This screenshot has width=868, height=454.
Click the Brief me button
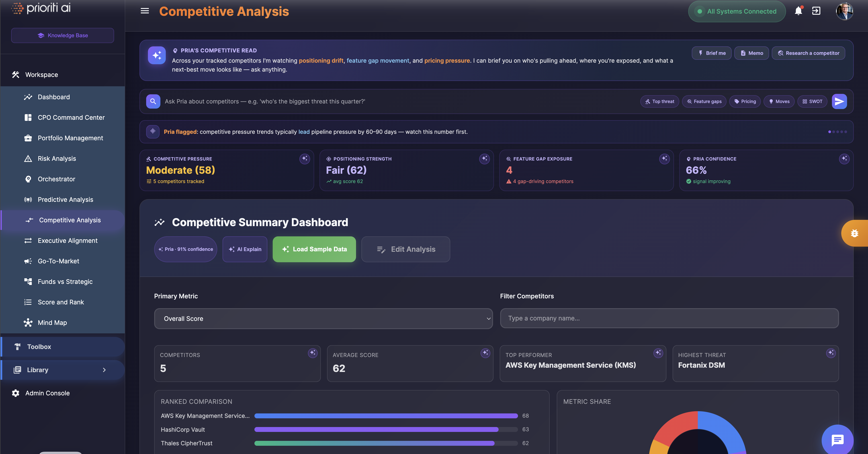coord(711,53)
